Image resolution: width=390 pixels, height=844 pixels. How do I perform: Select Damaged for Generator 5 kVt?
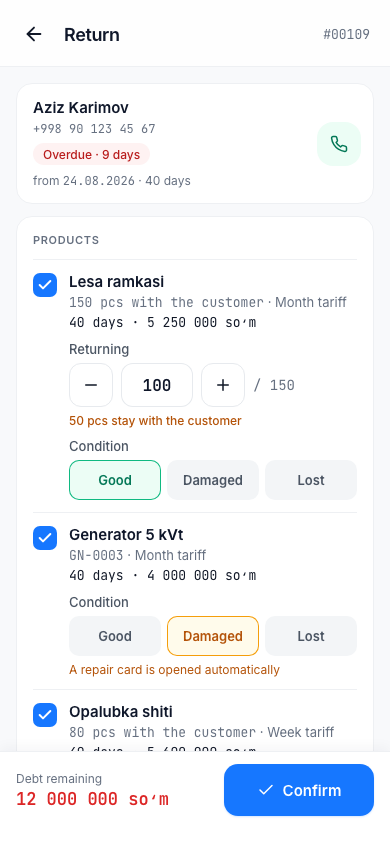tap(213, 636)
